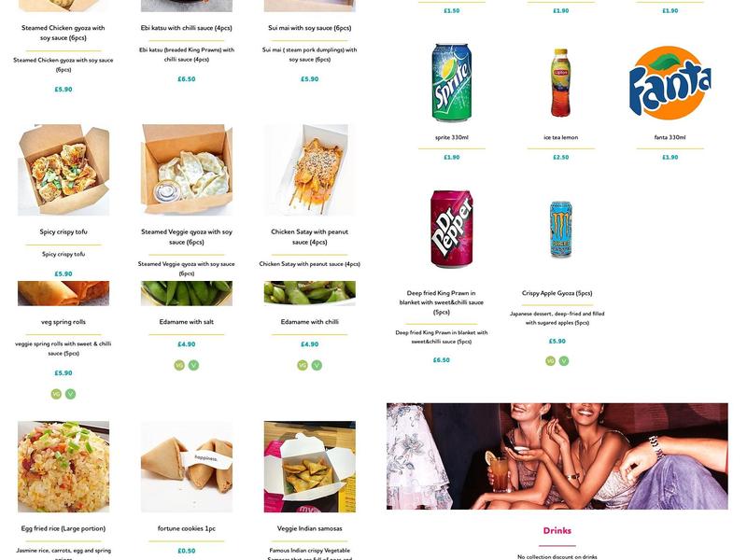747x560 pixels.
Task: Open the Spicy crispy tofu photo
Action: click(x=63, y=170)
